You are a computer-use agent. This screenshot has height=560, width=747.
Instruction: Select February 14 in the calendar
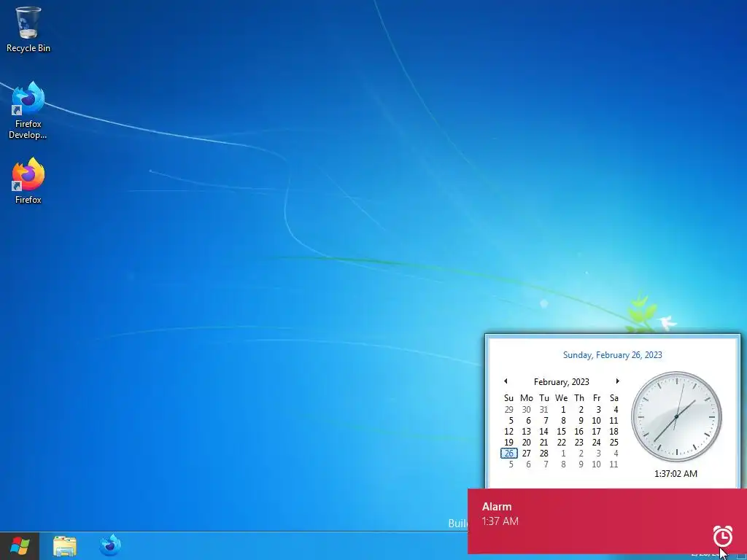[543, 432]
